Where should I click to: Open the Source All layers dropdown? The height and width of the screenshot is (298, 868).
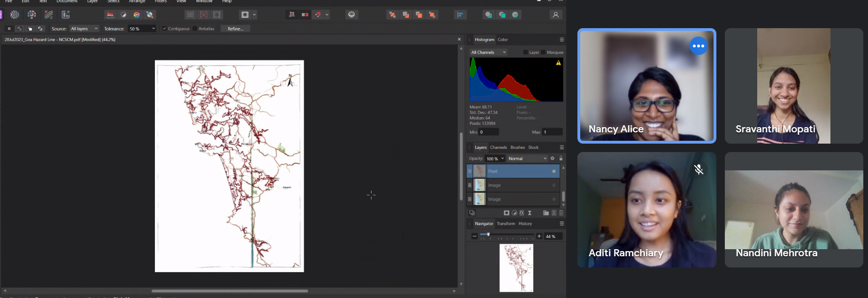(x=84, y=29)
